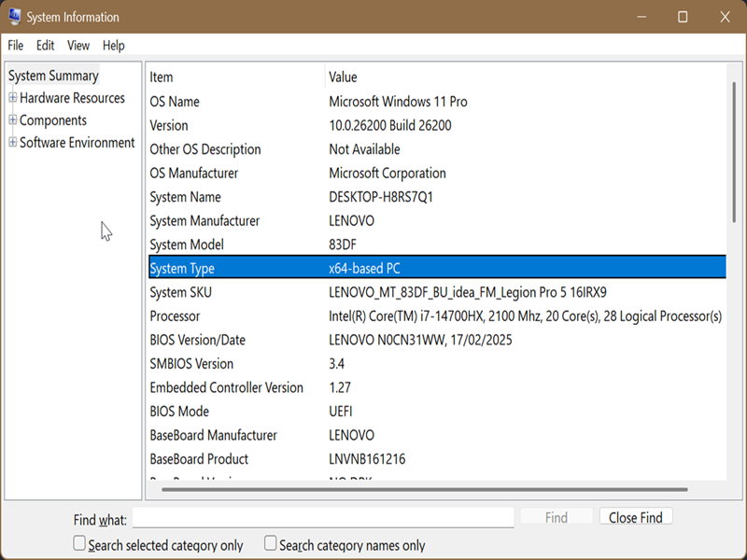Click the horizontal scrollbar thumb
The image size is (747, 560).
[425, 489]
